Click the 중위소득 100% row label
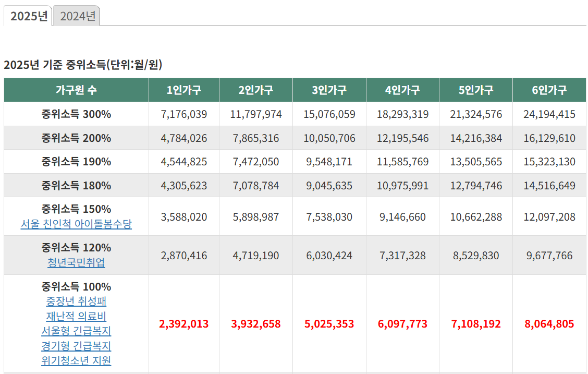Image resolution: width=588 pixels, height=374 pixels. tap(76, 287)
